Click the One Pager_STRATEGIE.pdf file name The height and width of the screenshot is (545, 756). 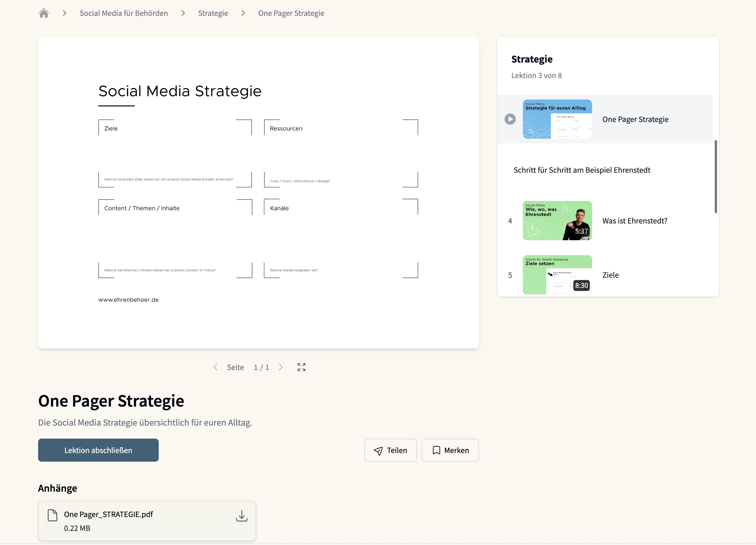(108, 514)
